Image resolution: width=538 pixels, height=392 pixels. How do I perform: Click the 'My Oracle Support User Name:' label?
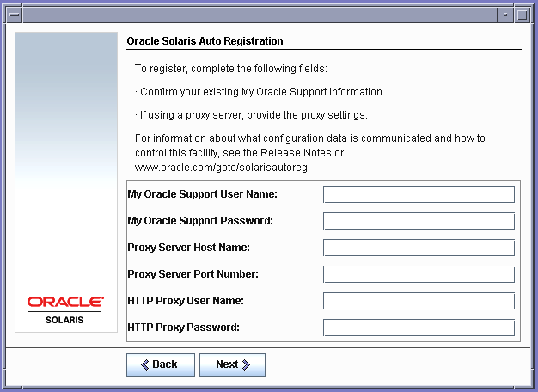tap(203, 194)
